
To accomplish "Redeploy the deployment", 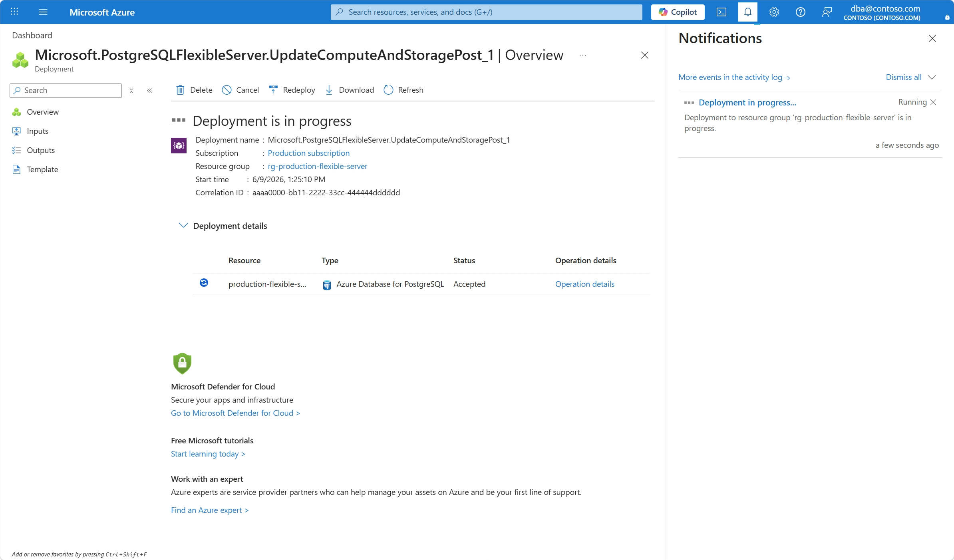I will 292,90.
